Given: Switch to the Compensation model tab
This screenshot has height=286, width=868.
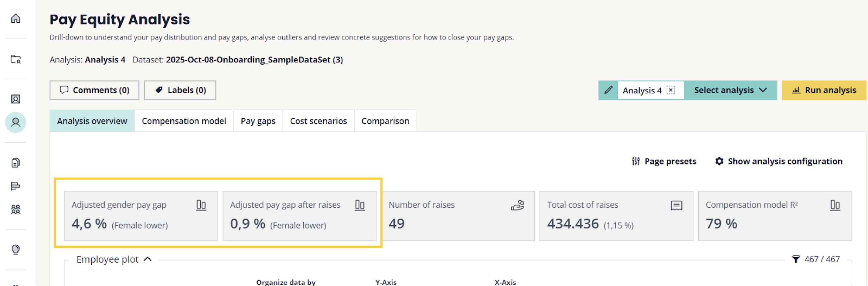Looking at the screenshot, I should coord(184,121).
